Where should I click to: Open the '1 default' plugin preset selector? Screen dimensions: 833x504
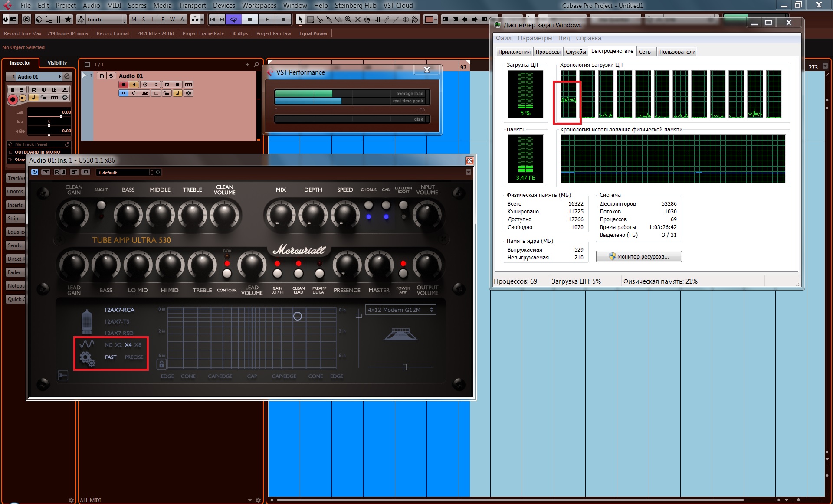(125, 173)
